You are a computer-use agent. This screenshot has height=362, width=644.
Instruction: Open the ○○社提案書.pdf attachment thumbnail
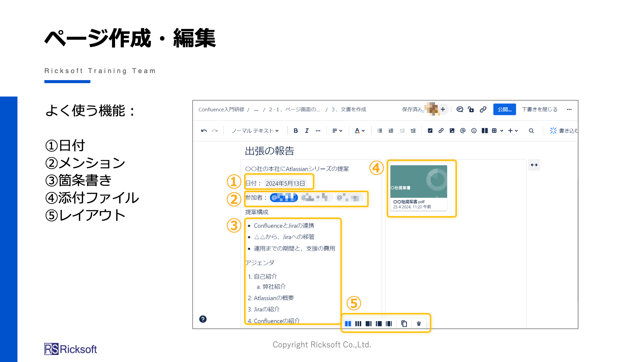[x=419, y=188]
